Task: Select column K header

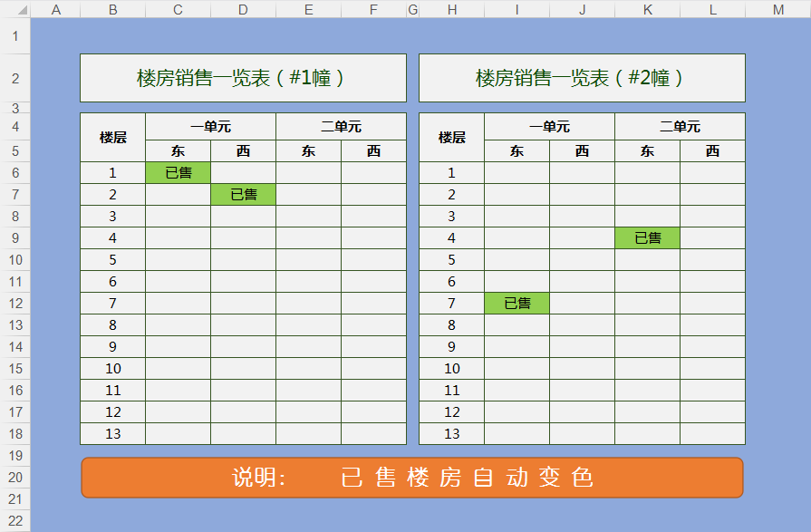Action: (x=647, y=9)
